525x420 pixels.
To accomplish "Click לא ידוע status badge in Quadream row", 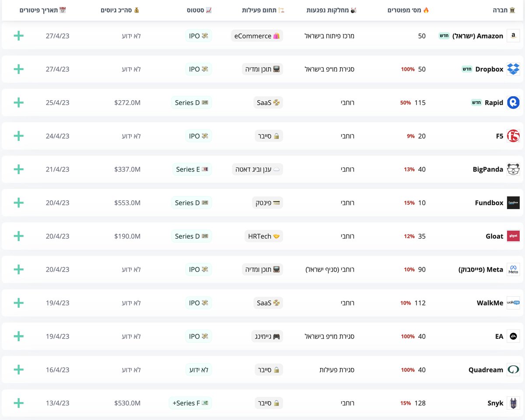I will tap(199, 370).
